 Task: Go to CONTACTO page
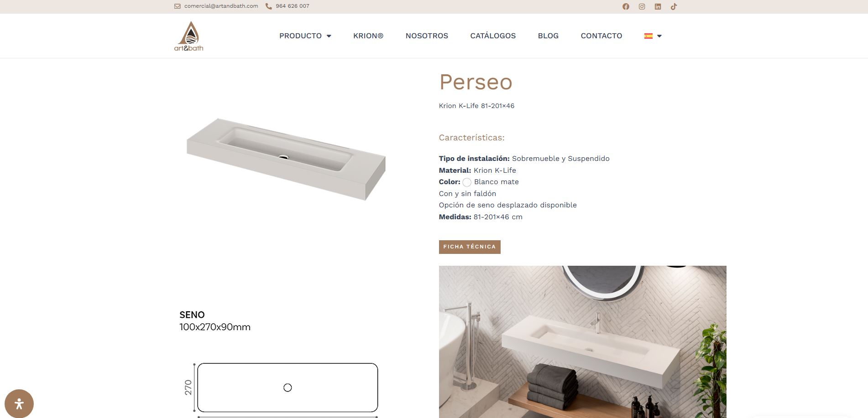601,36
